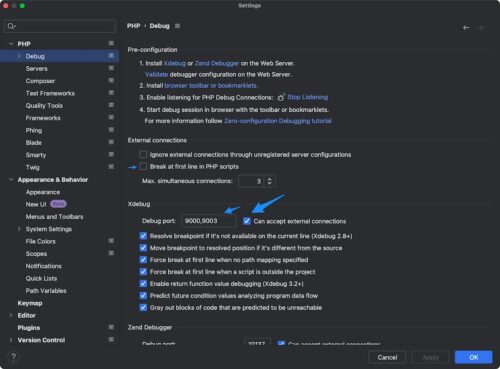500x369 pixels.
Task: Go back with the left arrow
Action: click(x=466, y=28)
